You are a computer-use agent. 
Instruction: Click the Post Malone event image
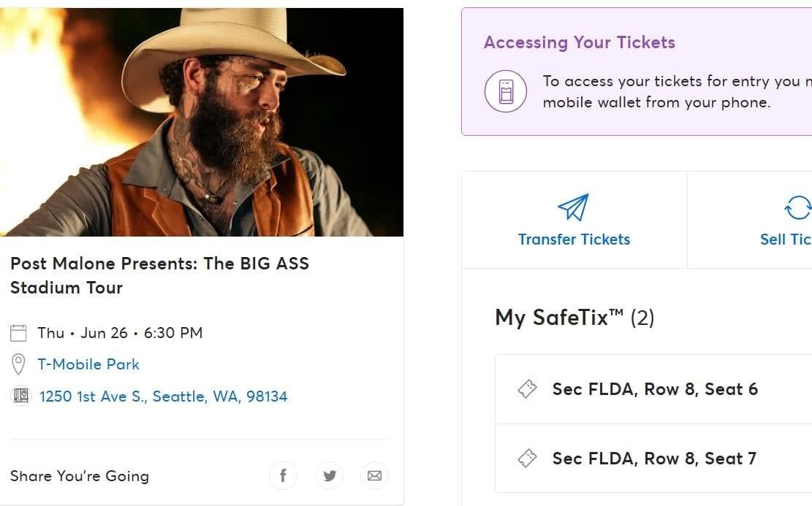[202, 122]
